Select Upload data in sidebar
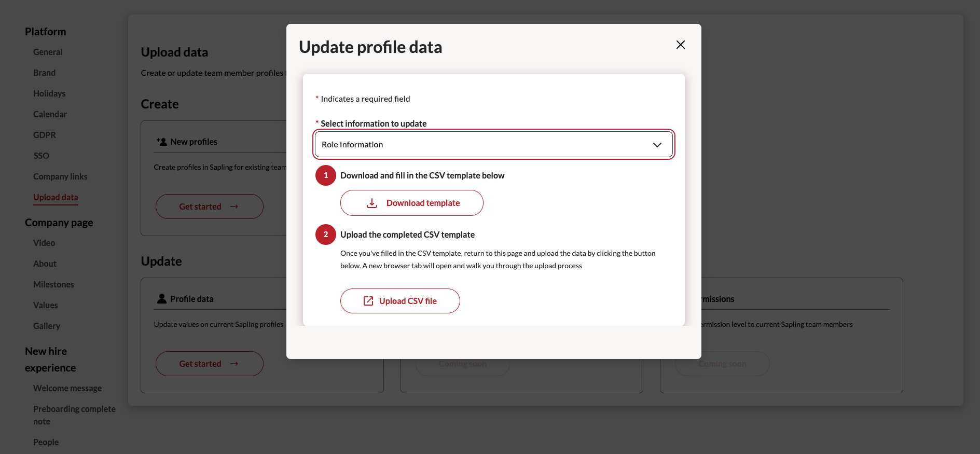 click(56, 197)
